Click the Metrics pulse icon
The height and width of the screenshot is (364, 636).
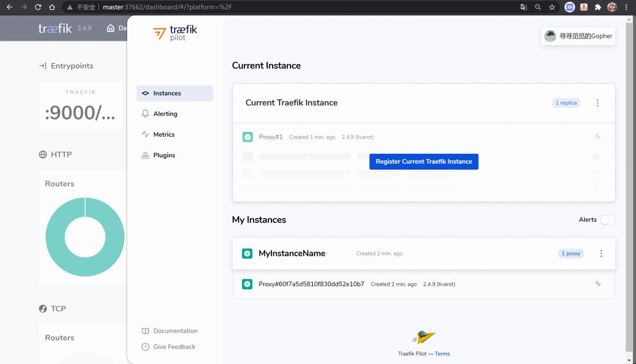coord(145,134)
